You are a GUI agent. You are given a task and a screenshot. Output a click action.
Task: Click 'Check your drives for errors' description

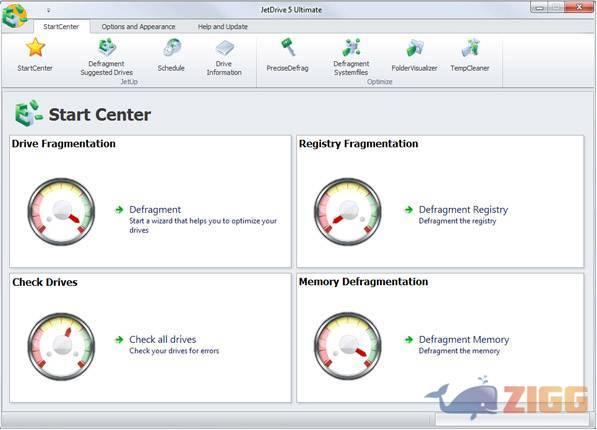click(174, 351)
